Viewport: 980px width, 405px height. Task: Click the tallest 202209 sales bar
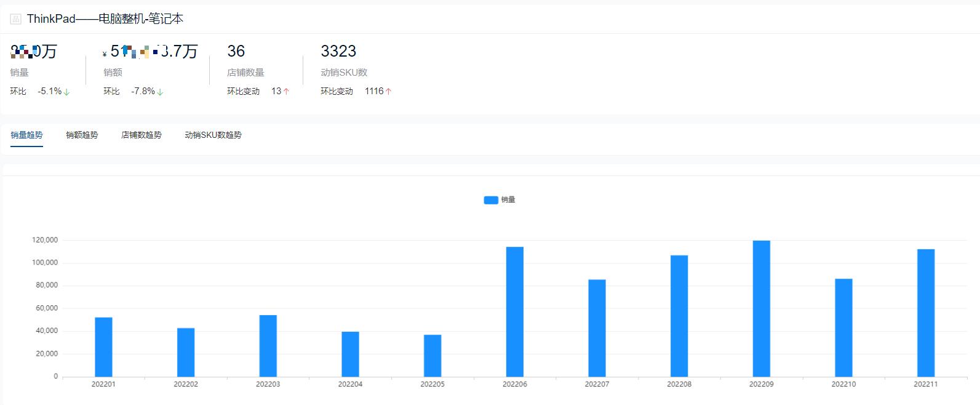pyautogui.click(x=762, y=309)
